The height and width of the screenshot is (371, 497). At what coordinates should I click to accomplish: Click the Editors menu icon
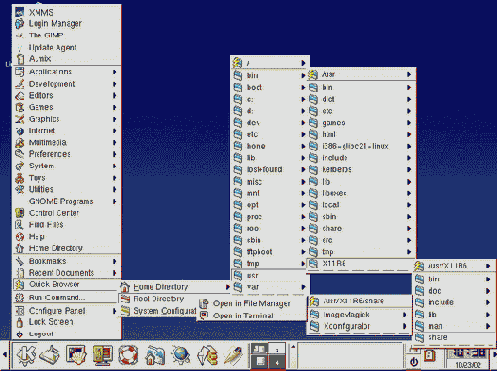point(20,96)
